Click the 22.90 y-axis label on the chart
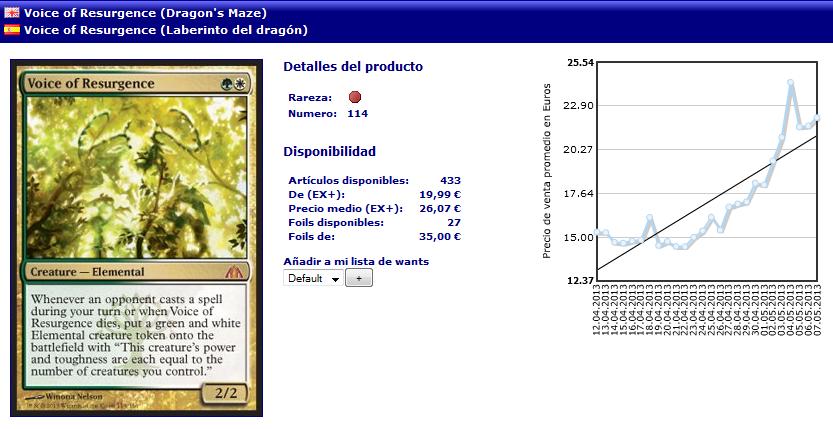This screenshot has height=429, width=833. pos(579,106)
